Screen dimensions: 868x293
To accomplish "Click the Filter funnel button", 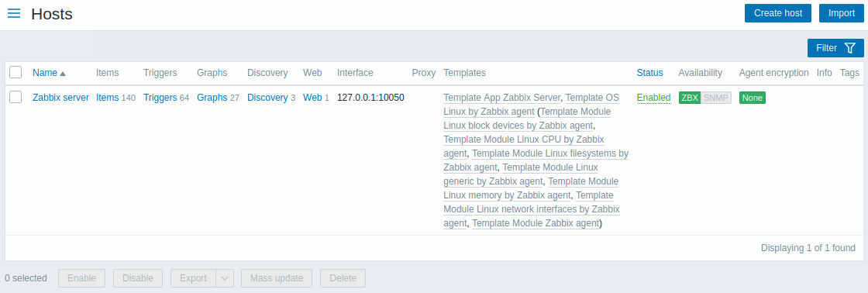I will point(835,48).
